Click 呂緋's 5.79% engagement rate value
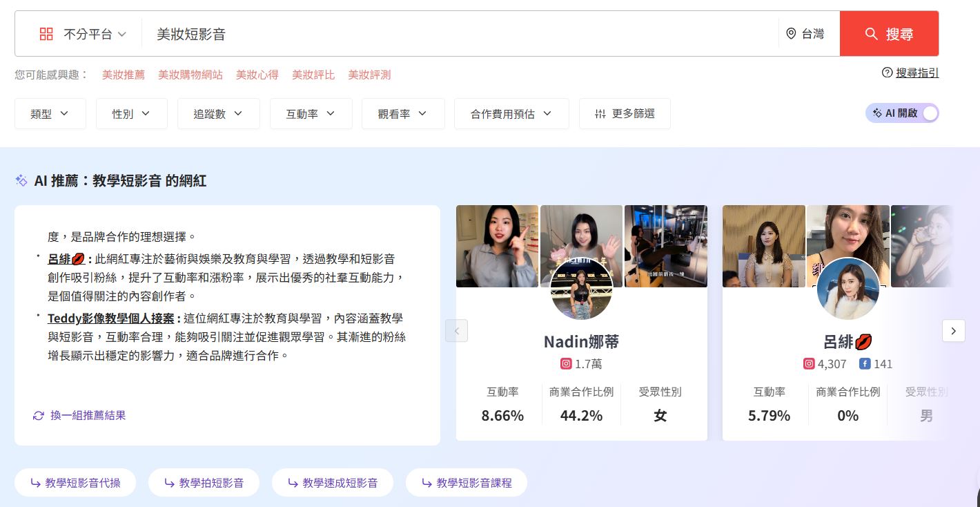Viewport: 980px width, 507px height. [x=769, y=416]
